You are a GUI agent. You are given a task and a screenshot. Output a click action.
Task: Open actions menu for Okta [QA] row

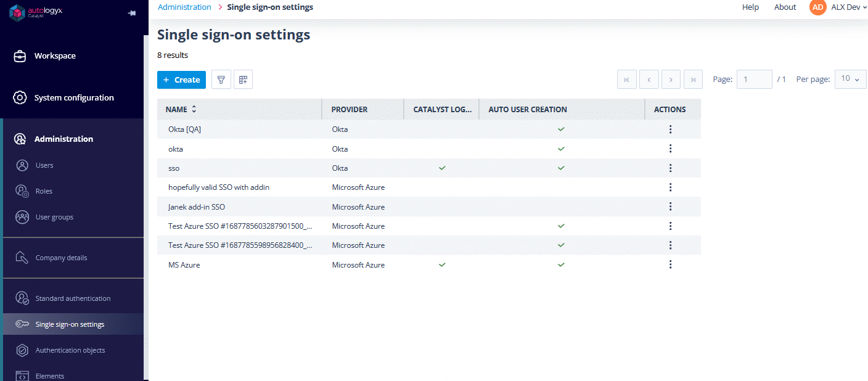[670, 129]
